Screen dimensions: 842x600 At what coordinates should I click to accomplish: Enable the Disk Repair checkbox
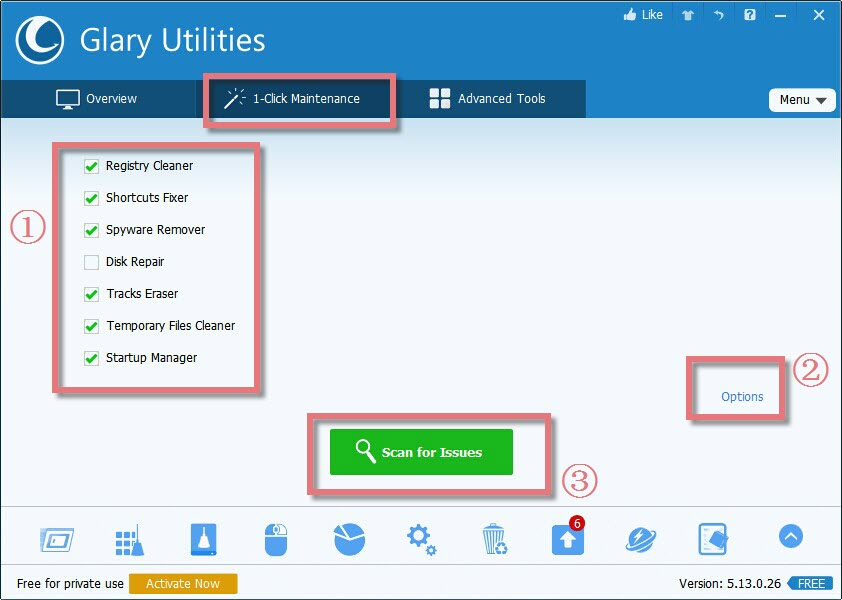(x=91, y=262)
